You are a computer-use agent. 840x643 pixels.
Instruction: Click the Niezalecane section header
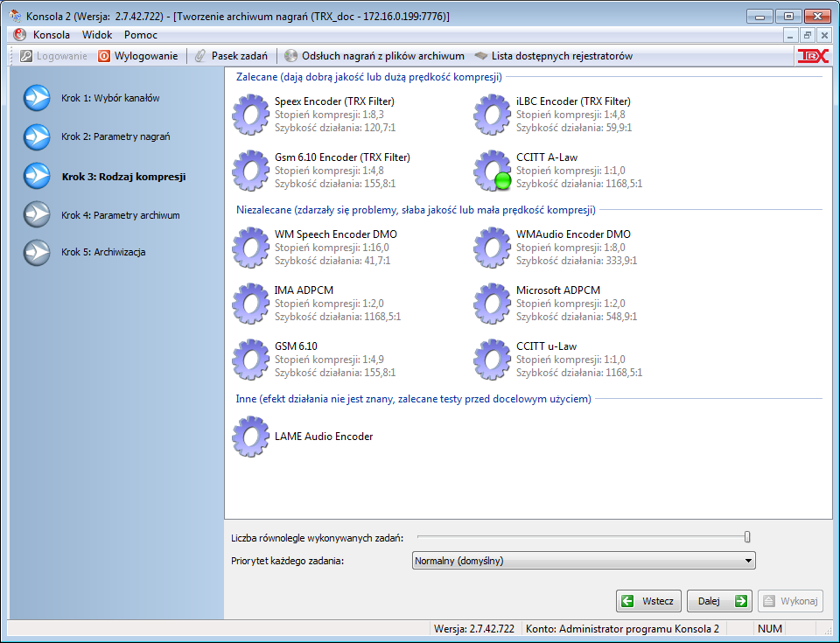[x=416, y=209]
